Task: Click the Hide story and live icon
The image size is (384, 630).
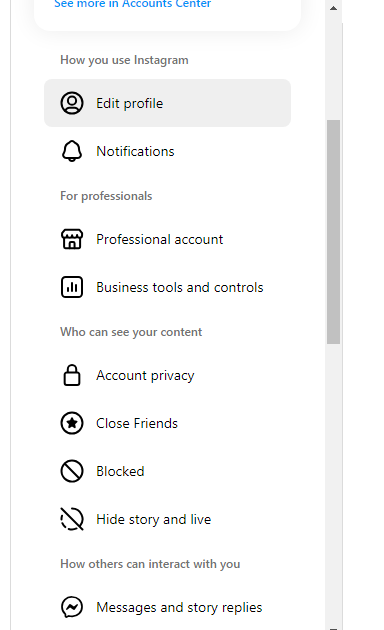Action: [x=72, y=519]
